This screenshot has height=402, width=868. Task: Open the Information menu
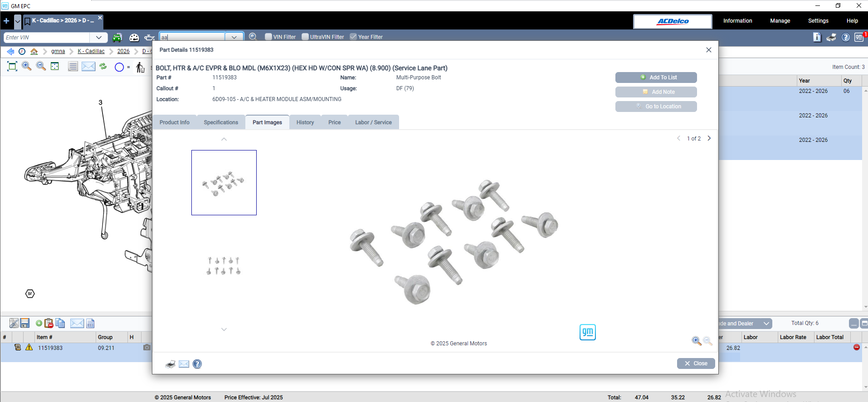(737, 21)
